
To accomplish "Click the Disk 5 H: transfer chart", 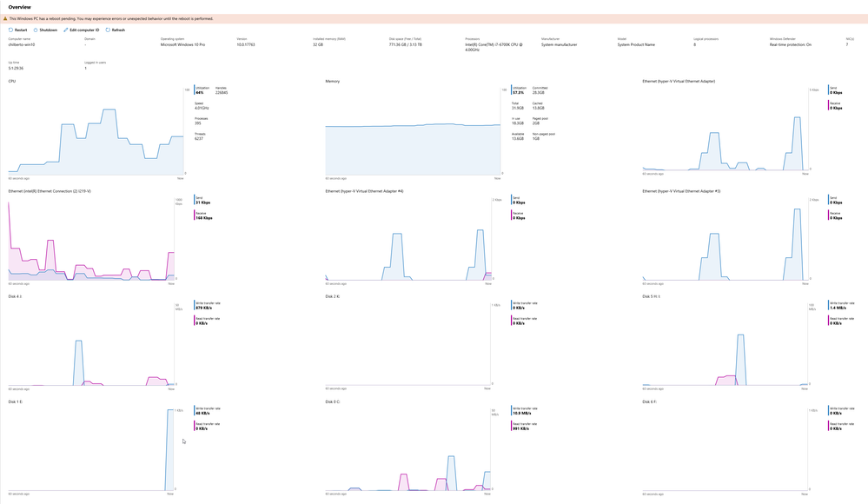I will coord(726,344).
